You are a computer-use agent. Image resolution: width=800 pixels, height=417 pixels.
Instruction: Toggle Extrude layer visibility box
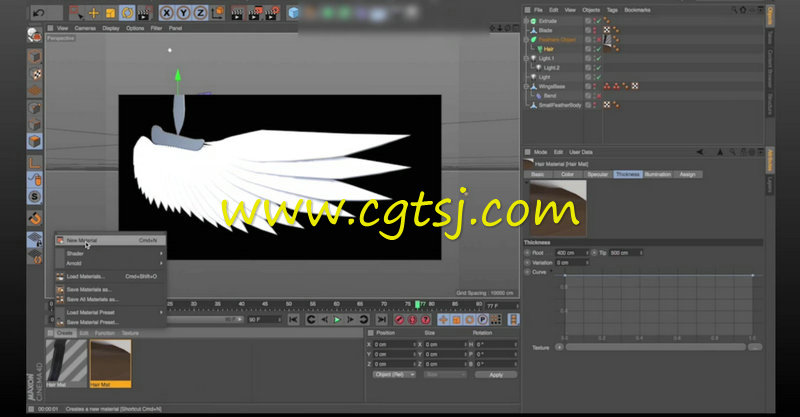tap(588, 21)
